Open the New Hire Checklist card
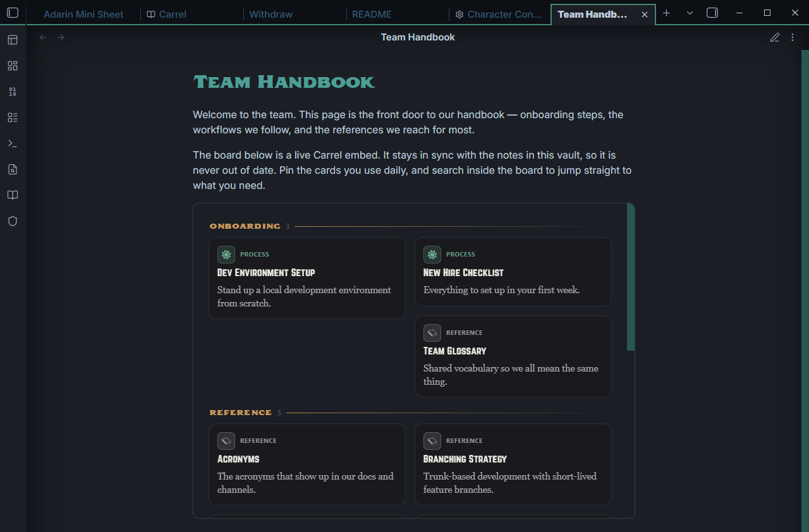809x532 pixels. (513, 272)
